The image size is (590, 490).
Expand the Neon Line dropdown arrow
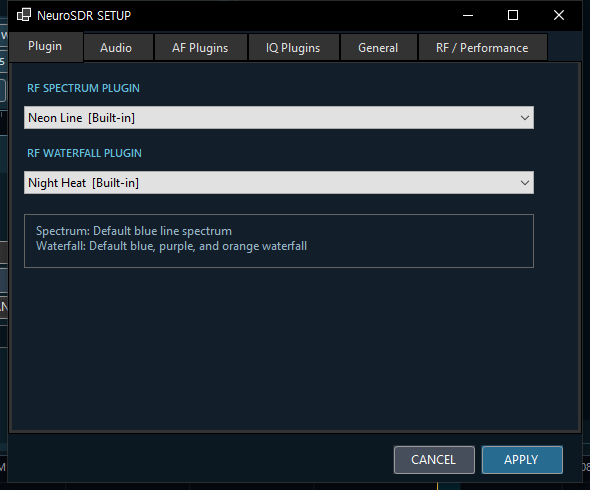525,118
